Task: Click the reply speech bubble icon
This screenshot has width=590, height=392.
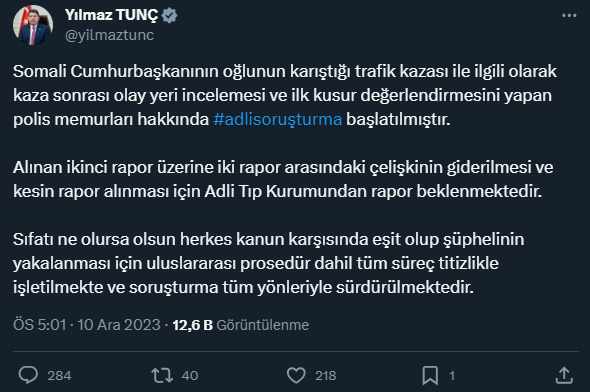Action: point(29,375)
